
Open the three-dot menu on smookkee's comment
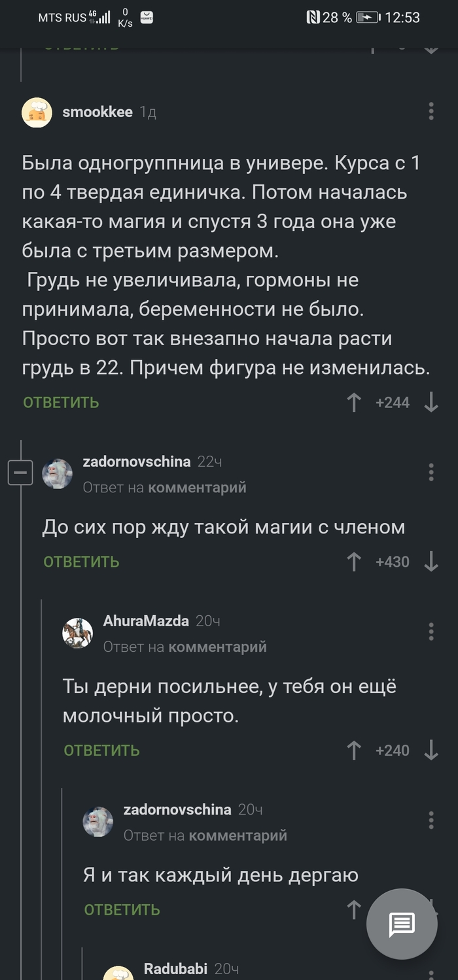431,112
